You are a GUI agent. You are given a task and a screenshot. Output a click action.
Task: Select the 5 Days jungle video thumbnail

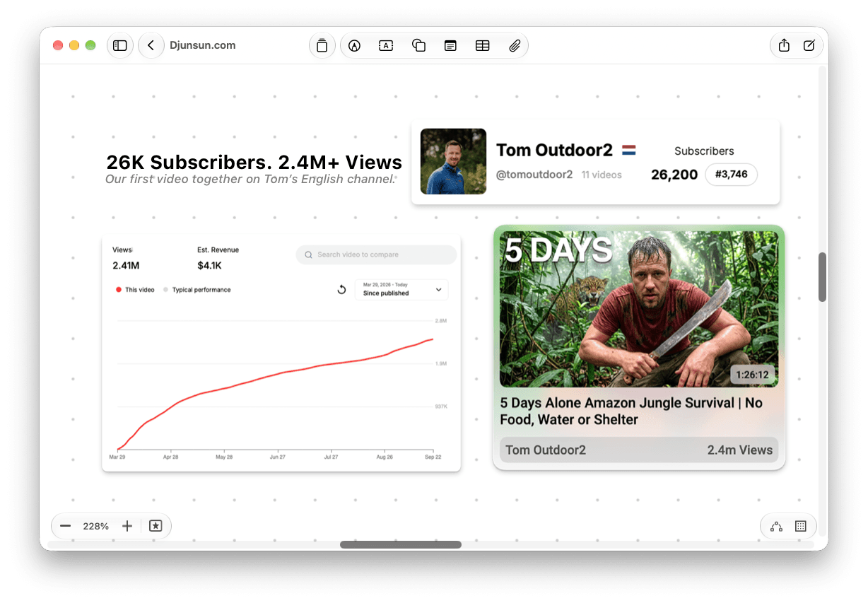click(639, 309)
